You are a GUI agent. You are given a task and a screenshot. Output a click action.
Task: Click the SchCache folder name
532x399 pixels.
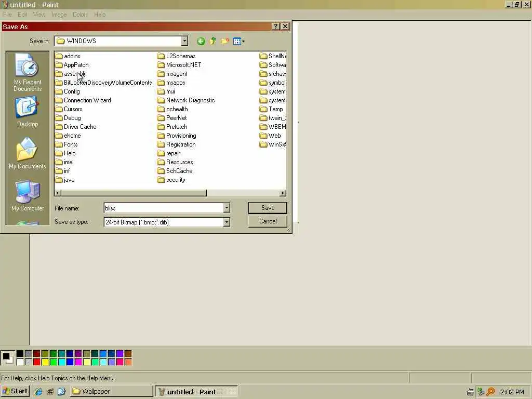tap(179, 170)
